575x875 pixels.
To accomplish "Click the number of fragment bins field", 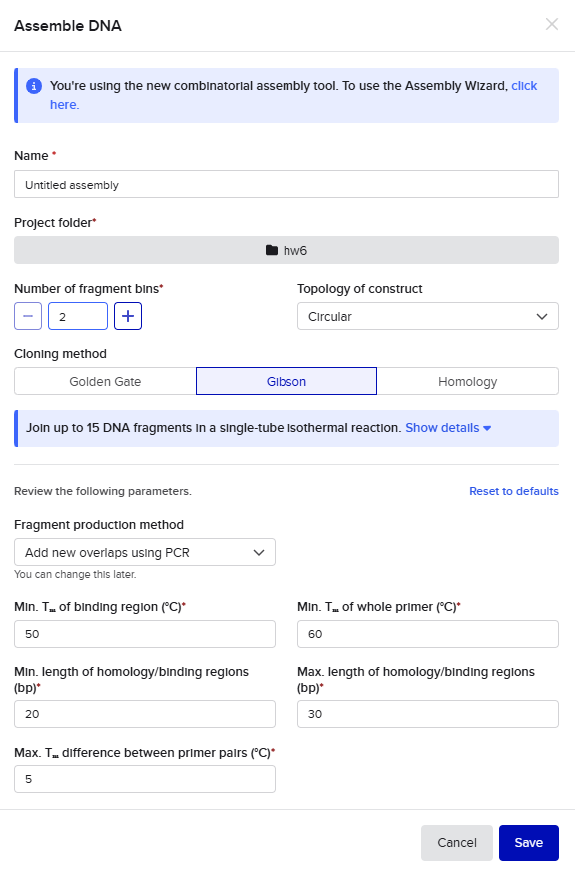I will point(78,316).
